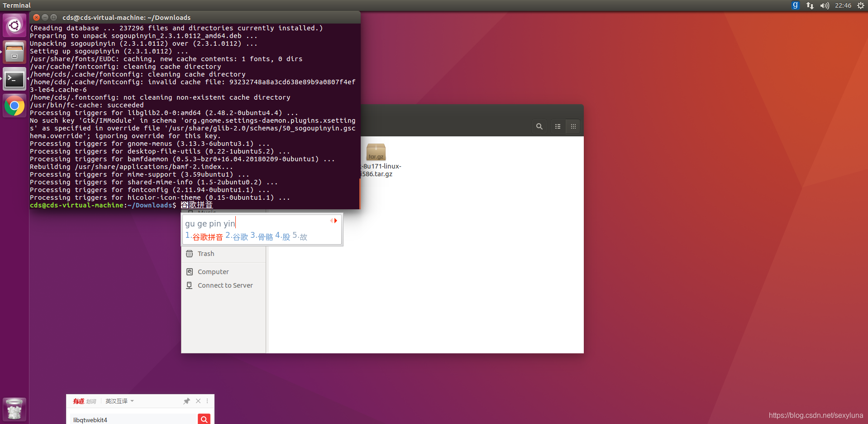868x424 pixels.
Task: Click the Connect to Server network icon
Action: pyautogui.click(x=190, y=285)
